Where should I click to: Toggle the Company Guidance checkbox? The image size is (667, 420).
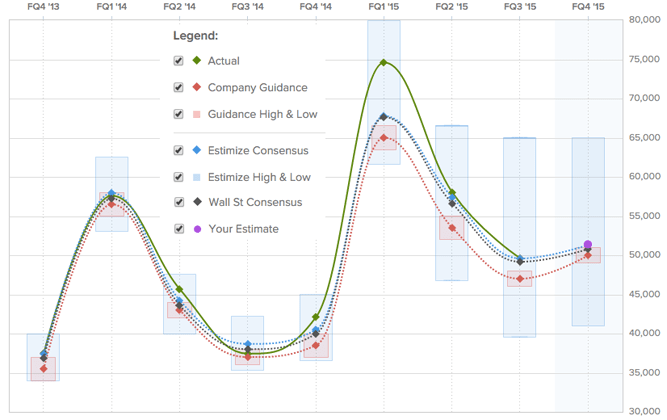click(x=179, y=88)
